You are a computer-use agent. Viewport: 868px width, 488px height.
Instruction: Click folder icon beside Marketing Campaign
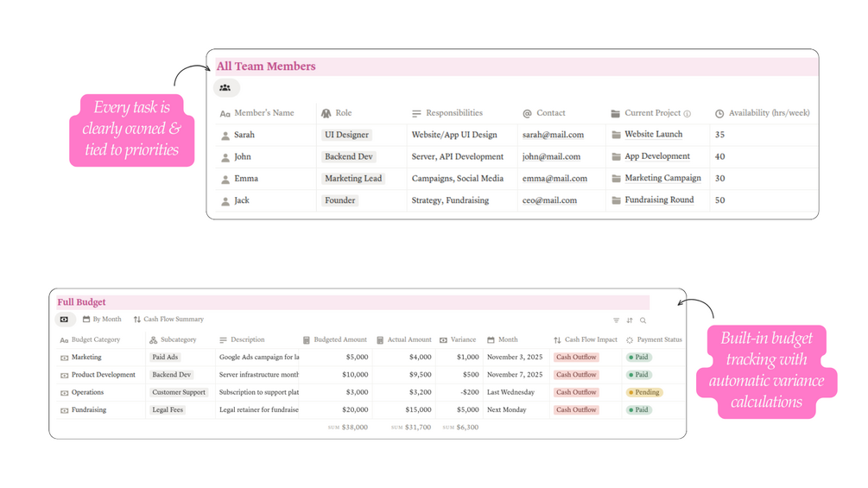point(616,178)
